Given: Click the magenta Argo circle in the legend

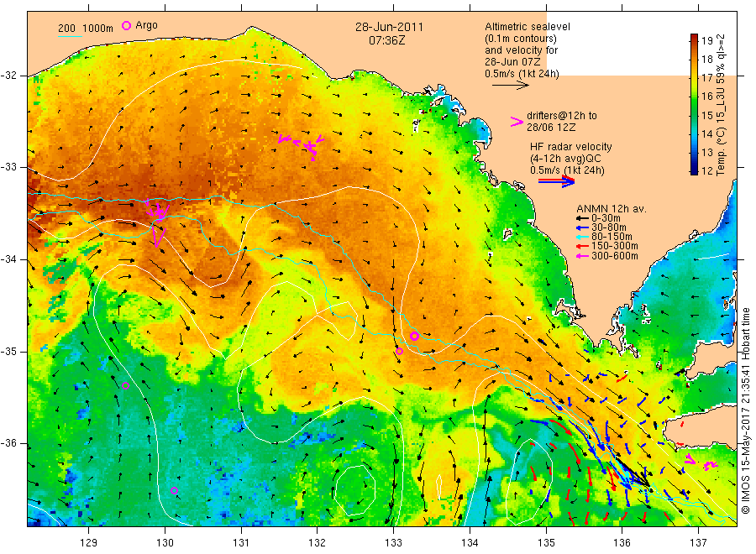Looking at the screenshot, I should [126, 25].
